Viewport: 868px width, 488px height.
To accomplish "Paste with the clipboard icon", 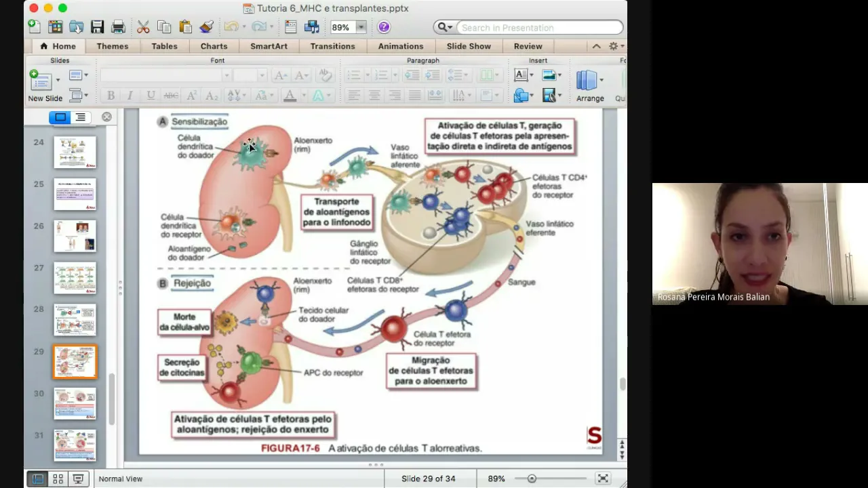I will [185, 27].
